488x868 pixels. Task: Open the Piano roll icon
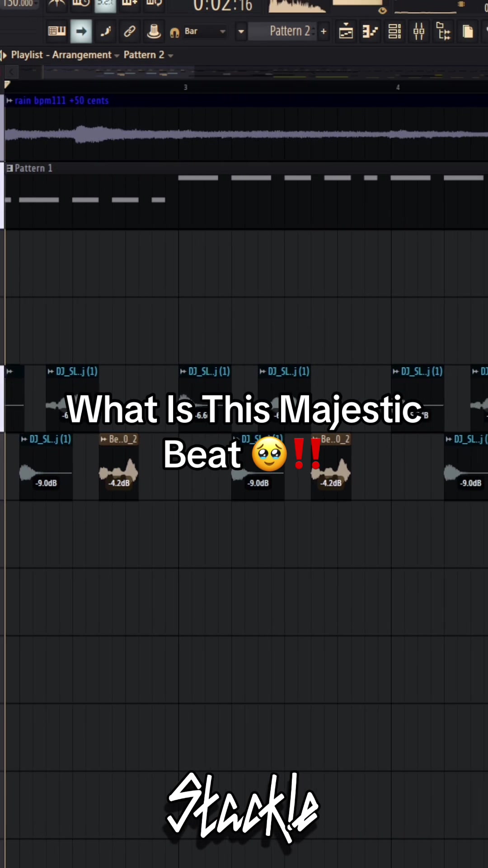[370, 31]
